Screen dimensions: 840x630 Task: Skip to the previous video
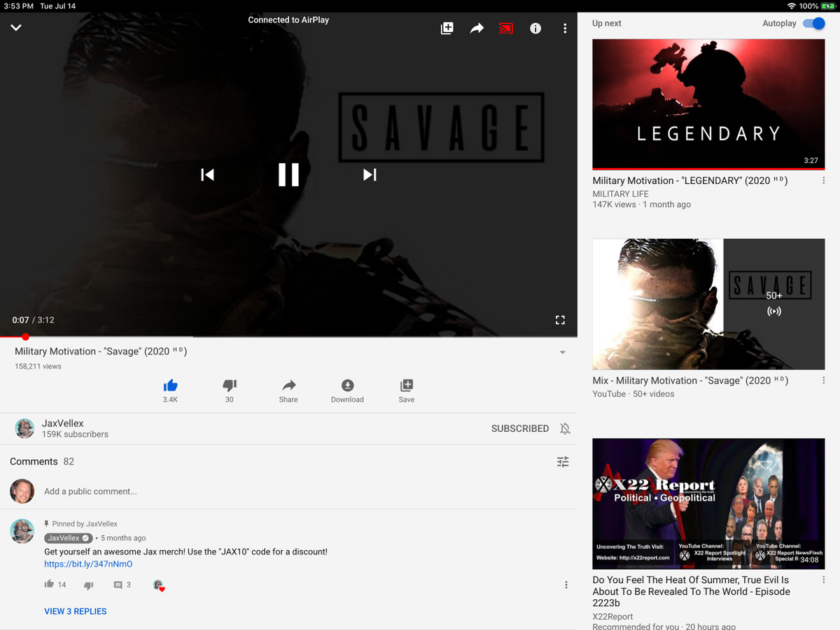(x=207, y=174)
